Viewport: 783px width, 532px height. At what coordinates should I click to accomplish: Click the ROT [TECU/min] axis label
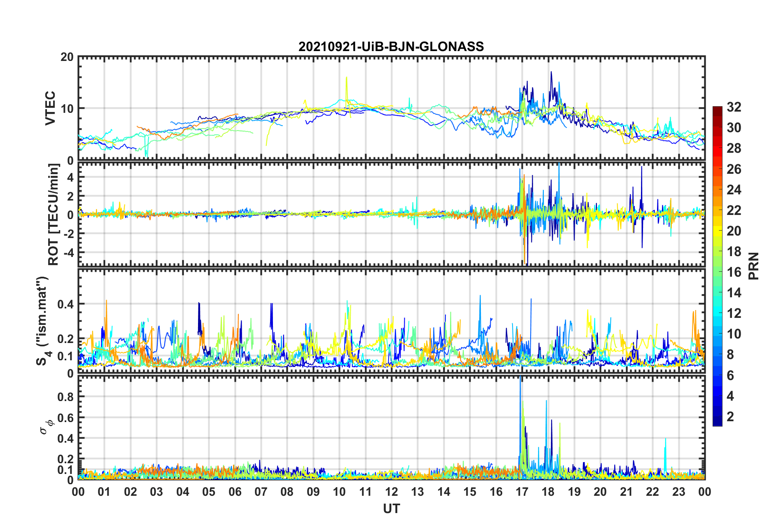54,215
